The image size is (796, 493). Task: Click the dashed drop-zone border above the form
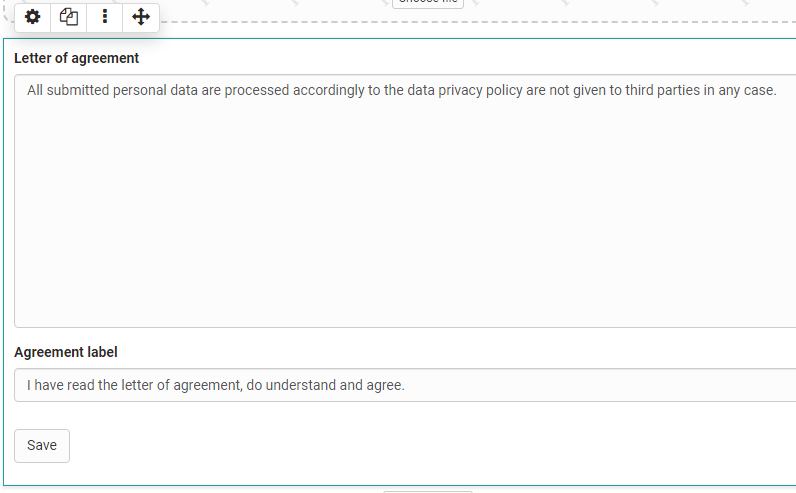(558, 22)
